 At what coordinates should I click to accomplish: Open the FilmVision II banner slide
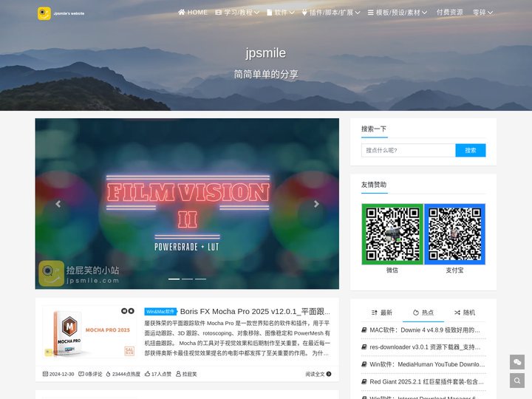click(187, 204)
